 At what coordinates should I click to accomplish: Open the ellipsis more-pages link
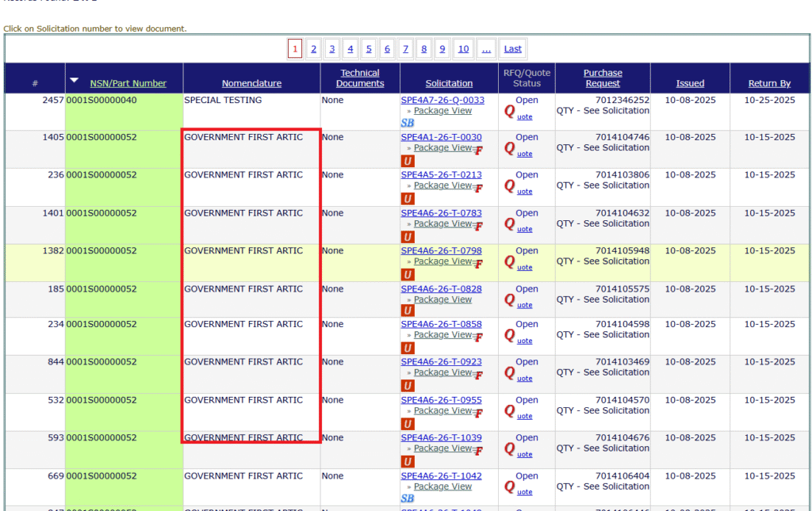tap(486, 49)
